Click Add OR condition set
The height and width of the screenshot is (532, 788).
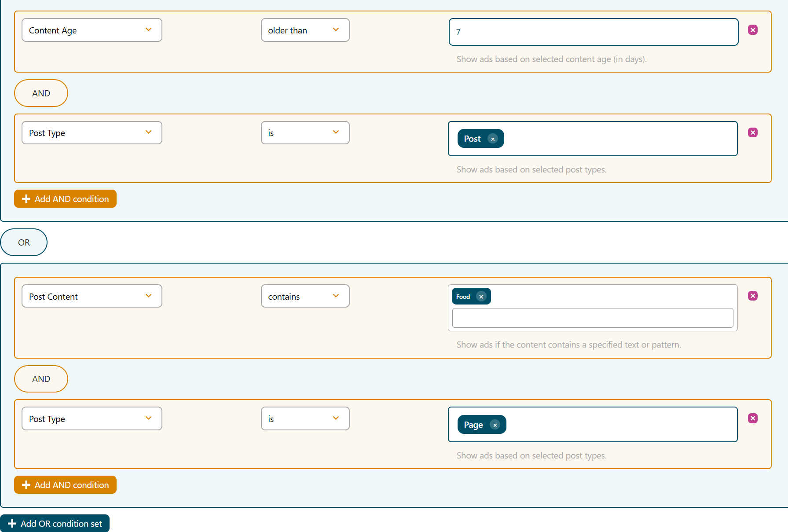[55, 523]
